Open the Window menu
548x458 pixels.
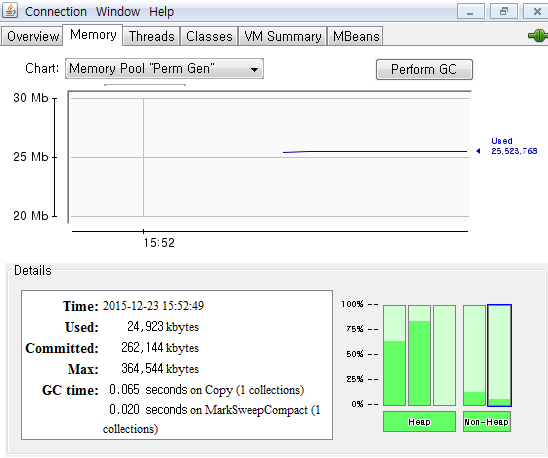click(118, 12)
